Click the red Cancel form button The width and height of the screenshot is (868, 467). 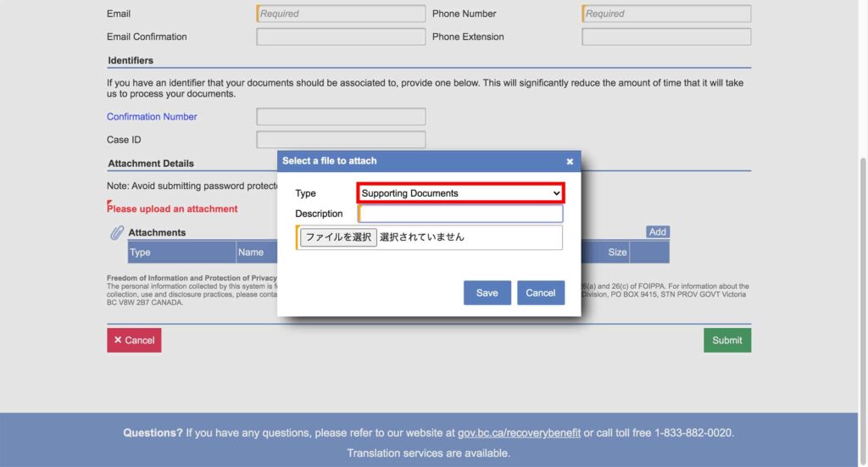134,340
